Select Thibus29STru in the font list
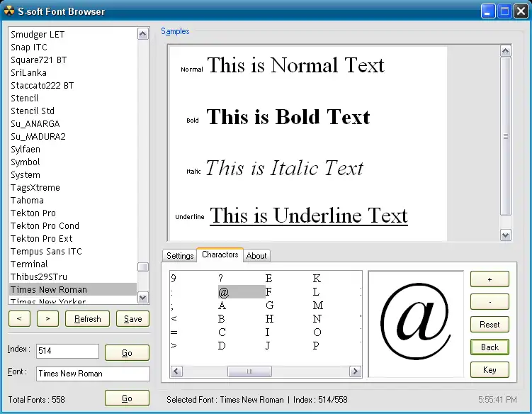The height and width of the screenshot is (414, 532). pyautogui.click(x=73, y=276)
